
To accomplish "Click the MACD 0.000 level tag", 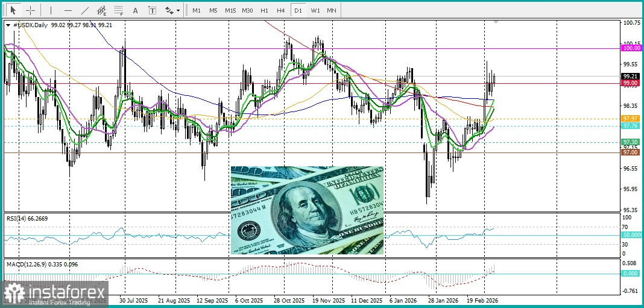I will click(x=631, y=274).
